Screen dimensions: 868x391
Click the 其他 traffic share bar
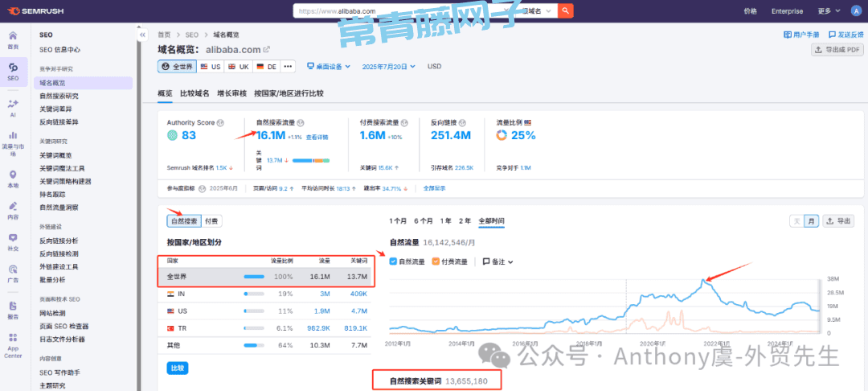click(x=254, y=346)
